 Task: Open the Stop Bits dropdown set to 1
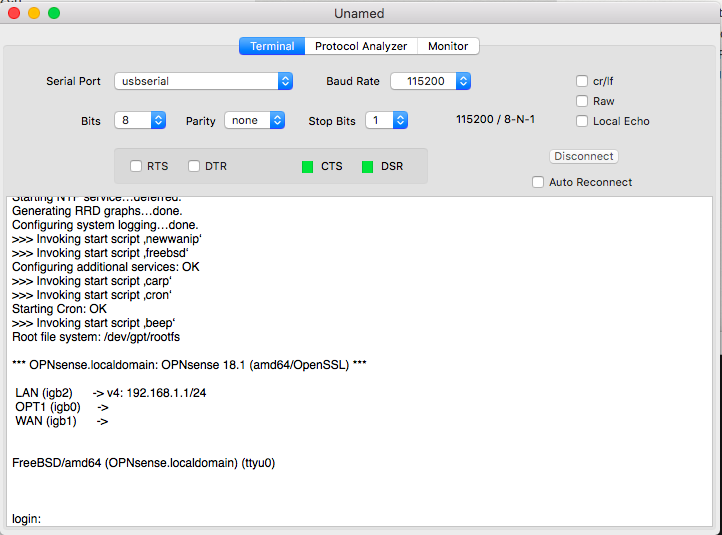point(387,121)
